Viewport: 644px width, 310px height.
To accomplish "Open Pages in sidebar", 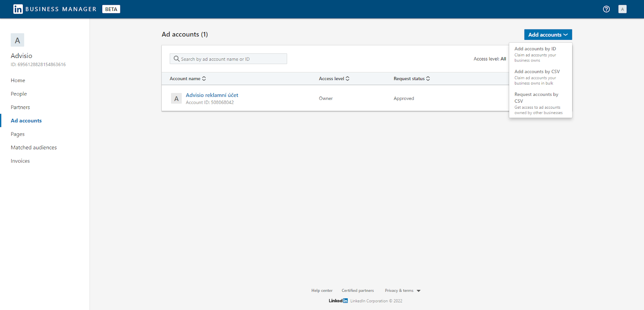I will pos(17,134).
